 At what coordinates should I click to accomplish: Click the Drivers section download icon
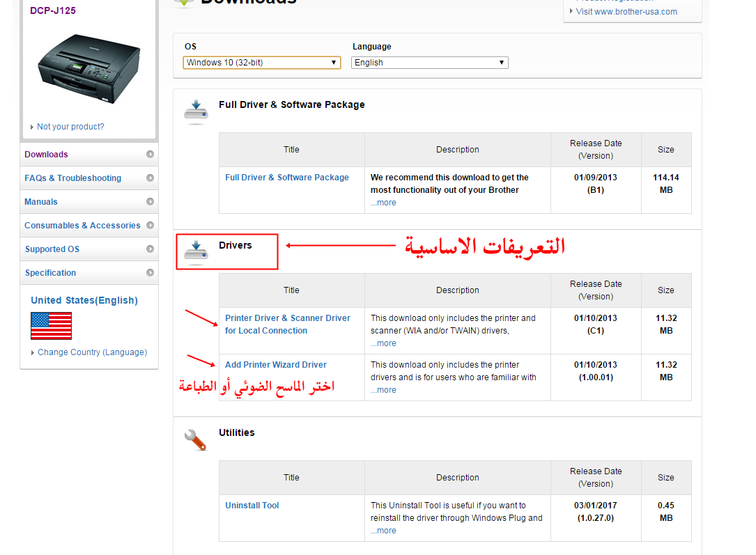196,252
